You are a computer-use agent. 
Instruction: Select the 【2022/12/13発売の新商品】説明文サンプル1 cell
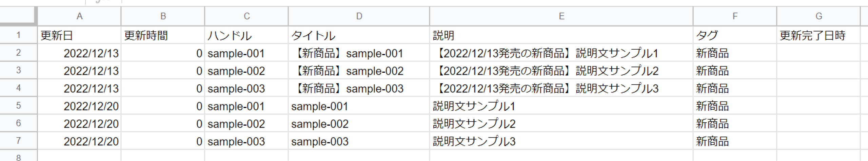tap(561, 53)
